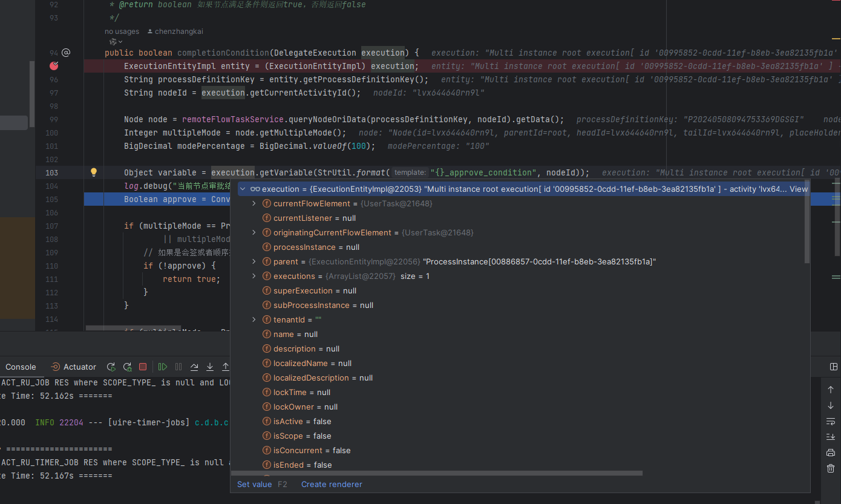This screenshot has width=841, height=504.
Task: Switch to the Console tab
Action: (21, 367)
